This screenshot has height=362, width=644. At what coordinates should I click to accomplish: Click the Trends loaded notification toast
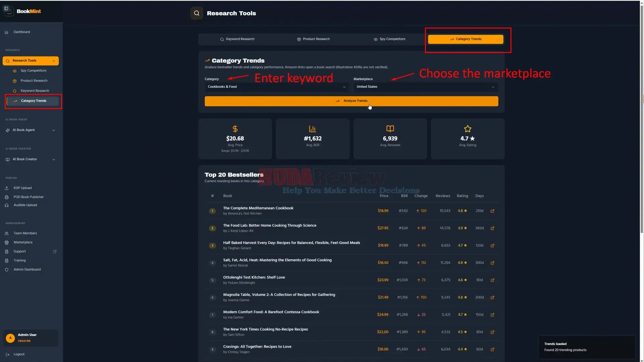click(587, 347)
